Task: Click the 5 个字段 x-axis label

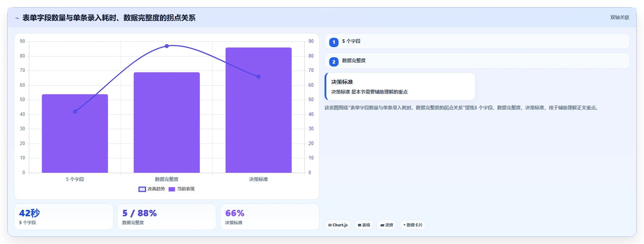Action: pos(75,179)
